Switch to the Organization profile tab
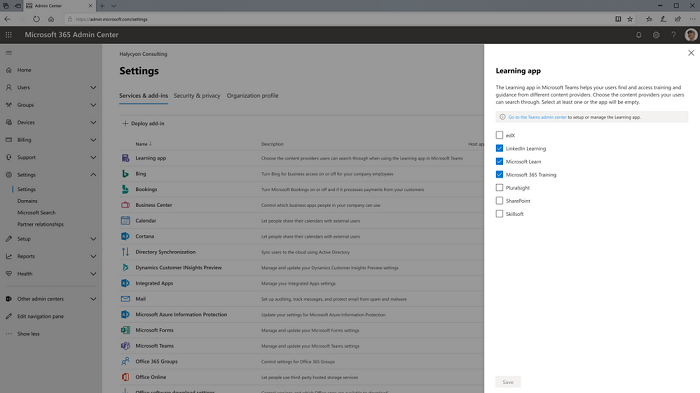Image resolution: width=700 pixels, height=393 pixels. 252,96
